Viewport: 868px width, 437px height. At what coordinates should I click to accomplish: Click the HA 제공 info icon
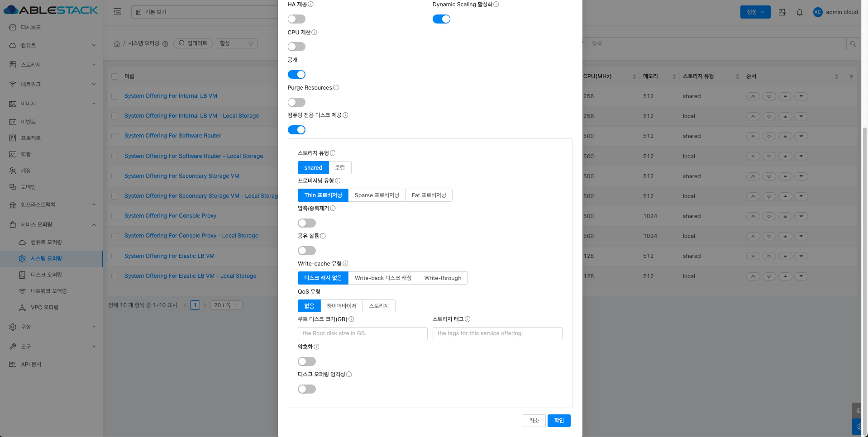(310, 5)
